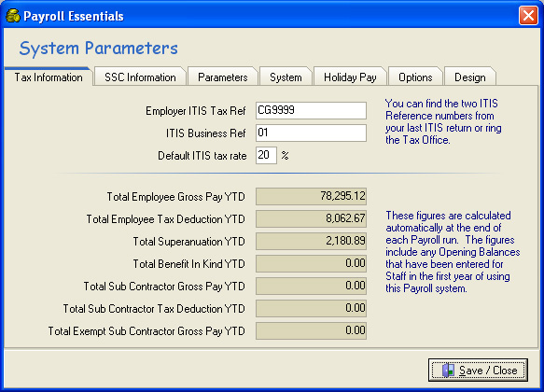544x392 pixels.
Task: Click the Employer ITIS Tax Ref label
Action: [x=195, y=111]
